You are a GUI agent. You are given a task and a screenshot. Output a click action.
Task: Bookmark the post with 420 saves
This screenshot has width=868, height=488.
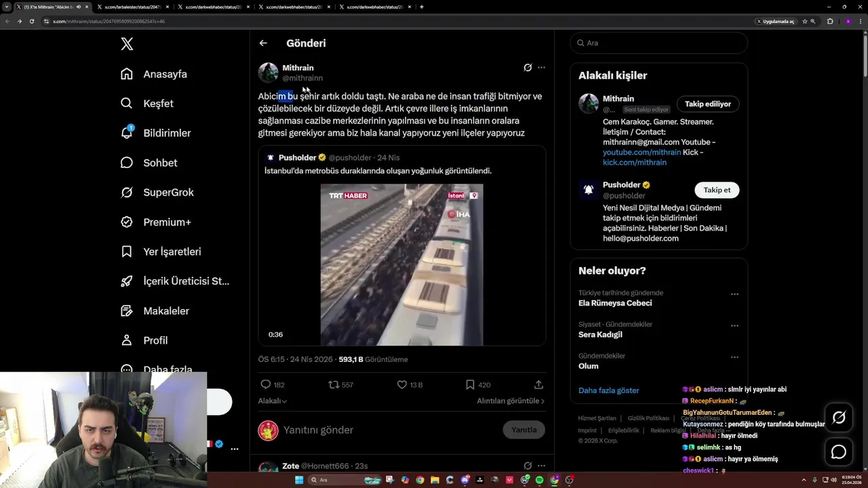pyautogui.click(x=478, y=384)
